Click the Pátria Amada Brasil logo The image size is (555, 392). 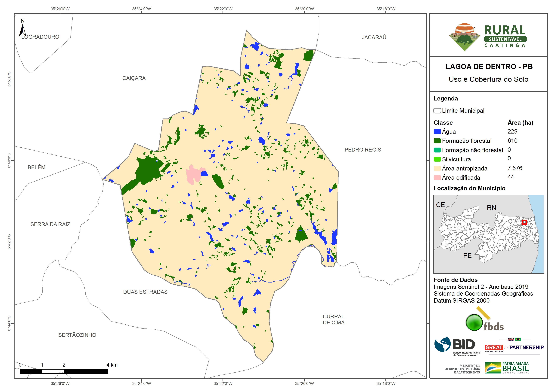(507, 368)
